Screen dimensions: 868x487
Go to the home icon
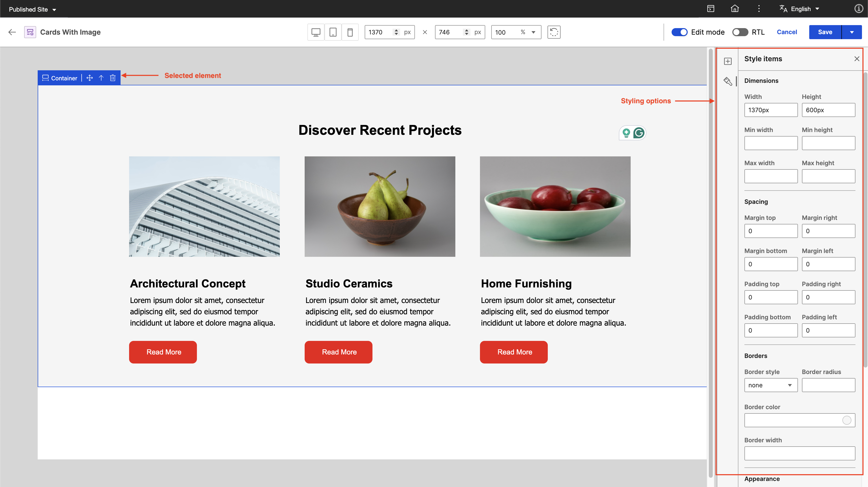pyautogui.click(x=735, y=9)
